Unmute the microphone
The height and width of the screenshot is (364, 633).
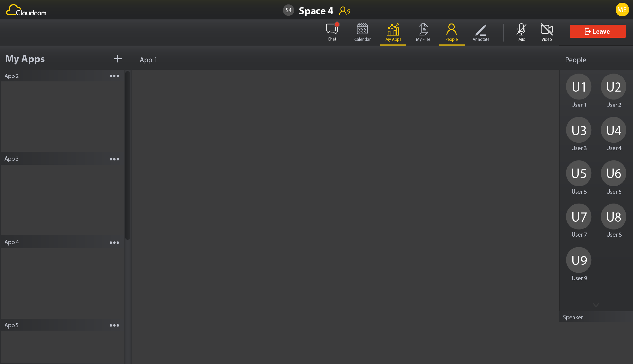pos(521,32)
